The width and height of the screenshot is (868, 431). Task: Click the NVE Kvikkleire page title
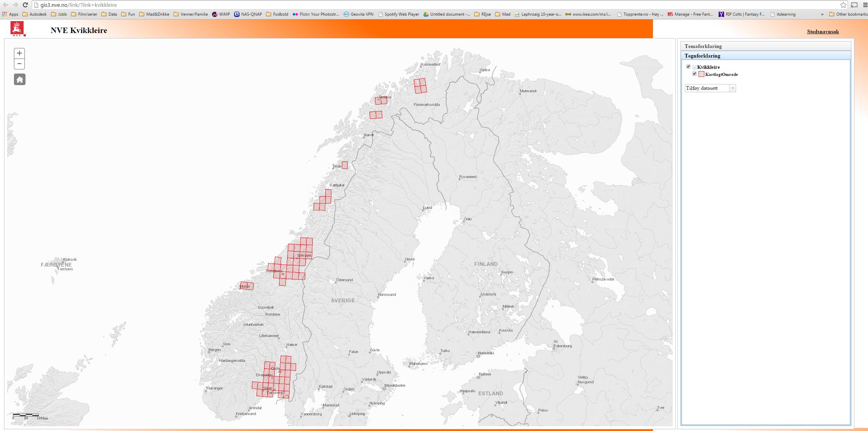(79, 30)
